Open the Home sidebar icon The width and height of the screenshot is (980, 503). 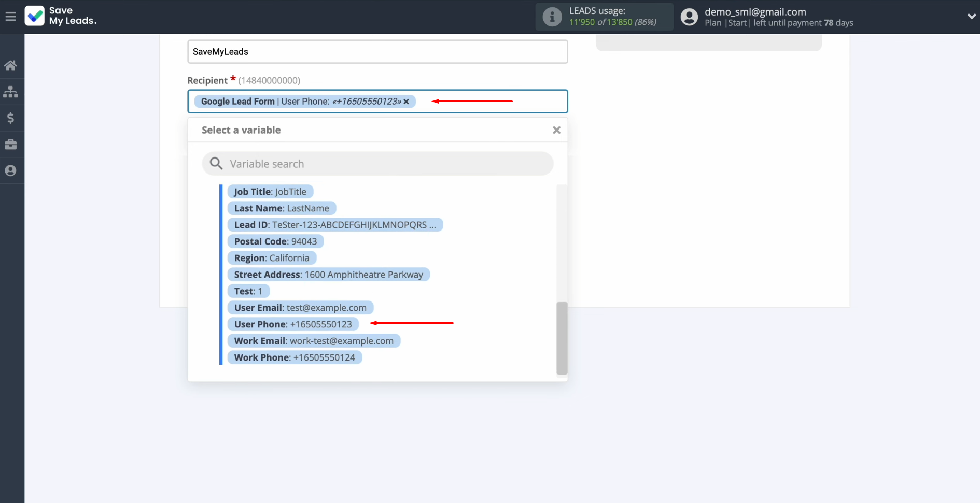coord(10,66)
